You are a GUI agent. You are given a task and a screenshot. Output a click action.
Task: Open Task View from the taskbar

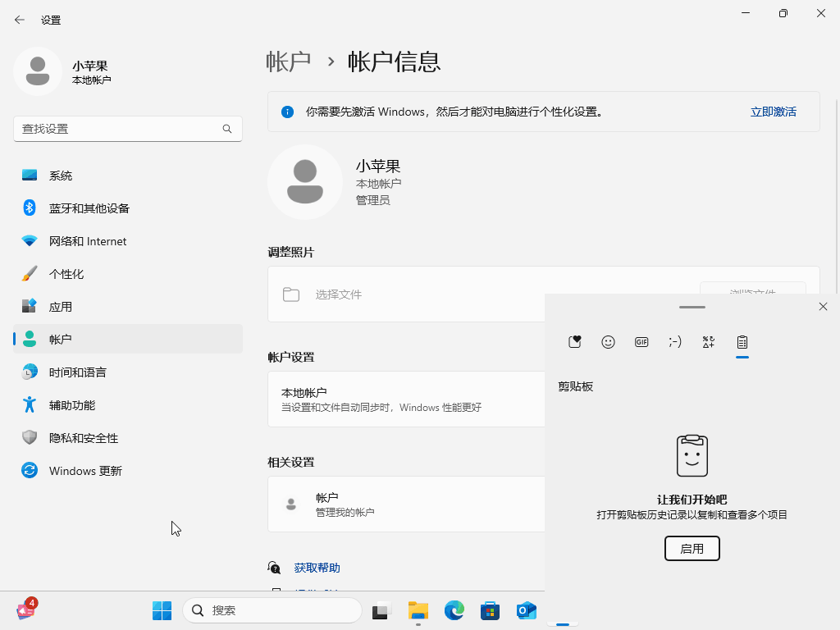(x=382, y=610)
